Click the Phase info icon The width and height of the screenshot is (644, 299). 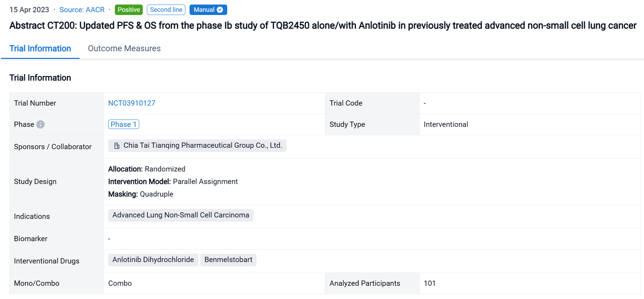click(40, 124)
